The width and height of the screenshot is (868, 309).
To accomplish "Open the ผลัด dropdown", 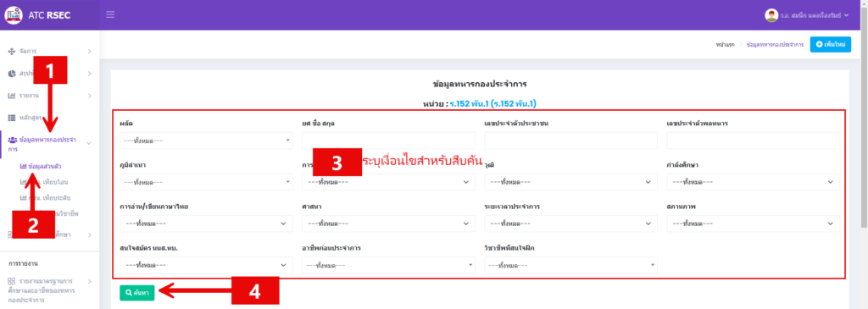I will (x=206, y=141).
